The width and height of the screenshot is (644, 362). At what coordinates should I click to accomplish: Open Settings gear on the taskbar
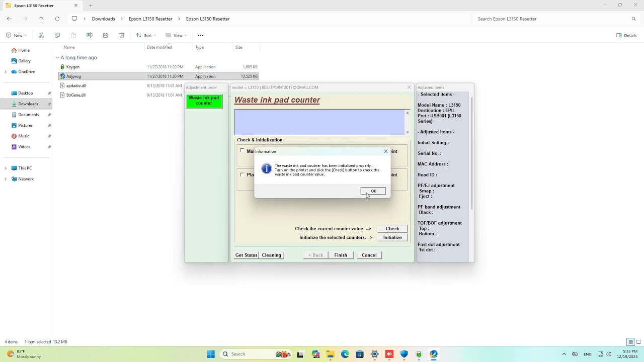374,354
